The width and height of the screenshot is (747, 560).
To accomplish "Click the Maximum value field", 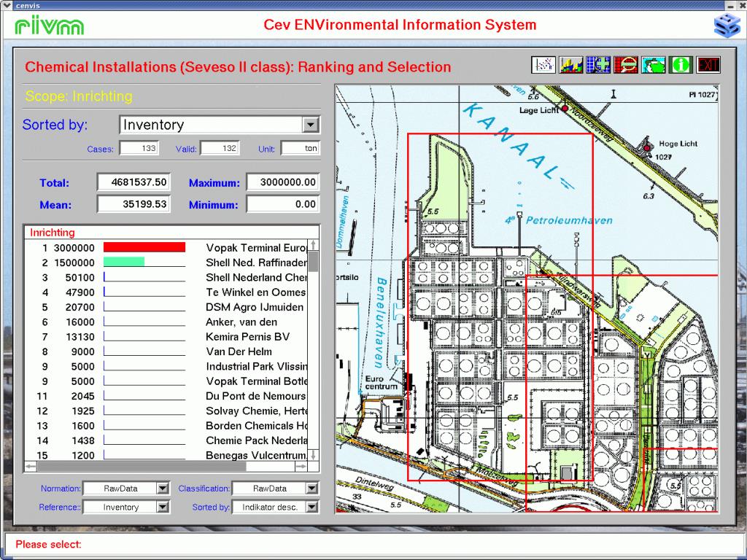I will tap(282, 182).
